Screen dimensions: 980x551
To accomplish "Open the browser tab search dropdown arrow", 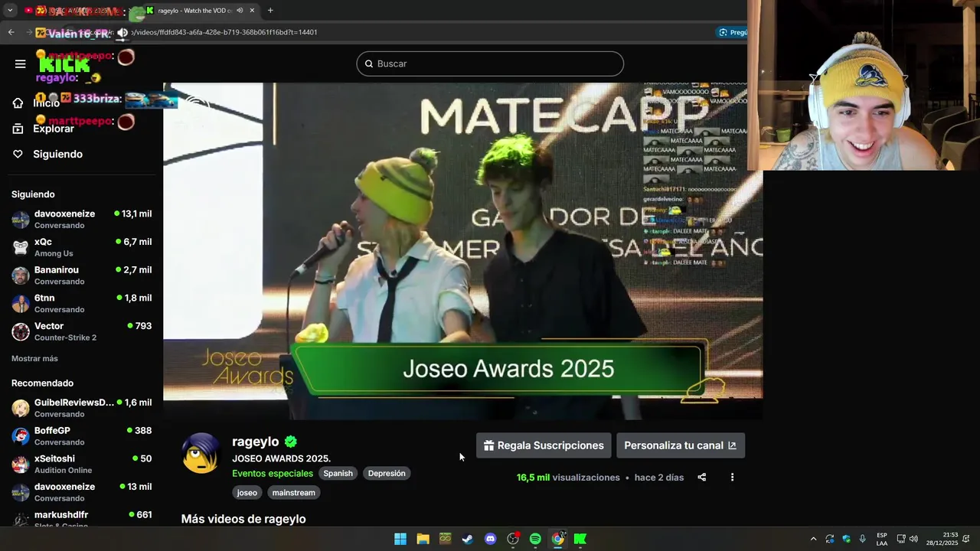I will click(10, 11).
